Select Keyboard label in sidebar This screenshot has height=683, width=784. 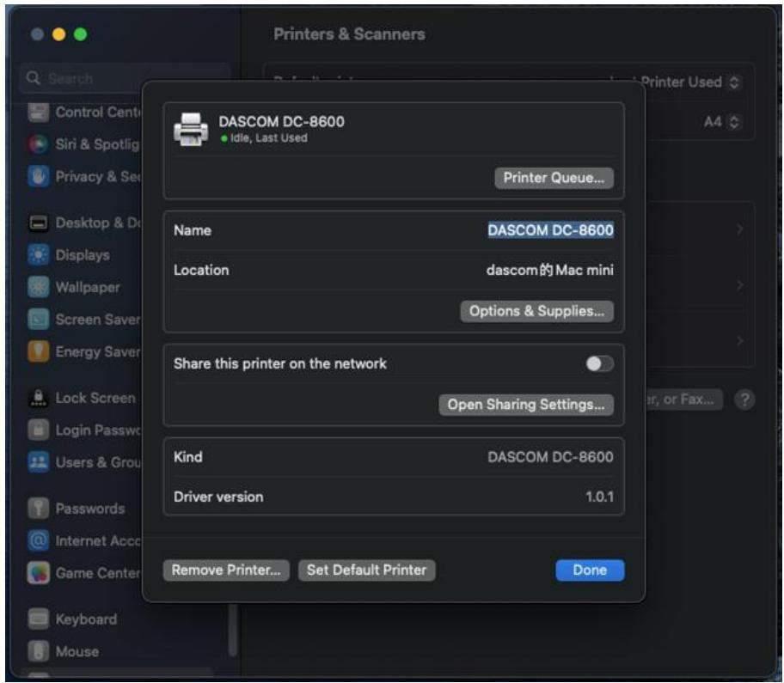pyautogui.click(x=86, y=619)
